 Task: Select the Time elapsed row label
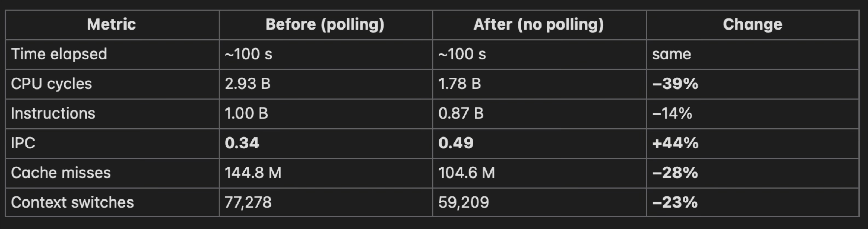(x=59, y=54)
